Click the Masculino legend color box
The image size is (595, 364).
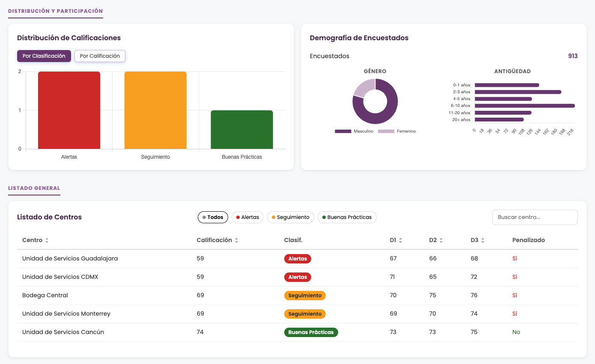click(x=343, y=131)
